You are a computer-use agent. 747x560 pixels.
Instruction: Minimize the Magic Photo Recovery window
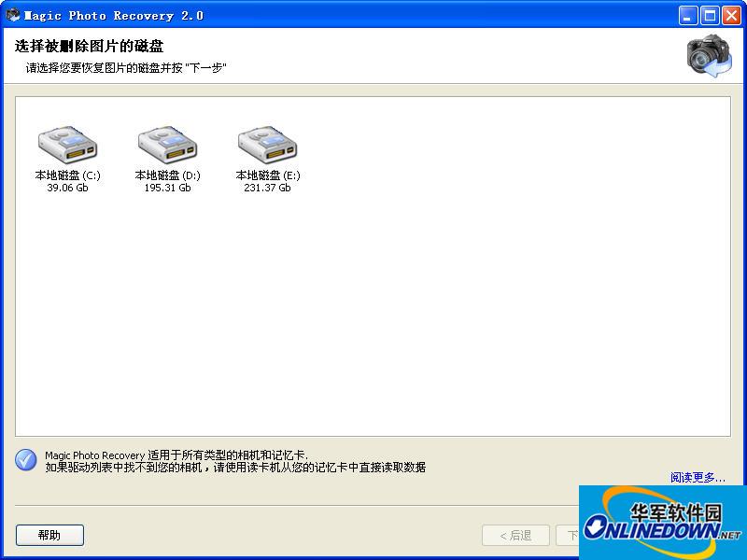pyautogui.click(x=687, y=16)
